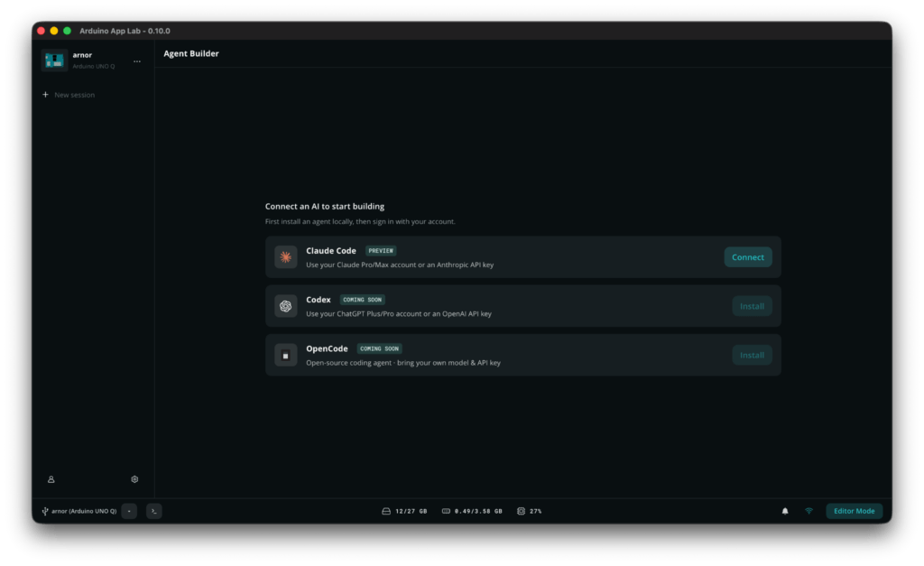
Task: Open the user account icon in the sidebar
Action: click(51, 480)
